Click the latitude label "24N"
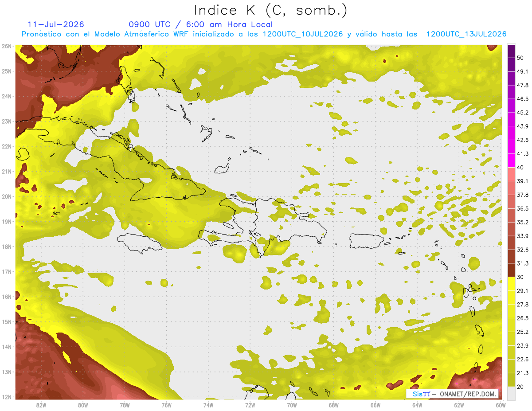The image size is (532, 411). (6, 96)
